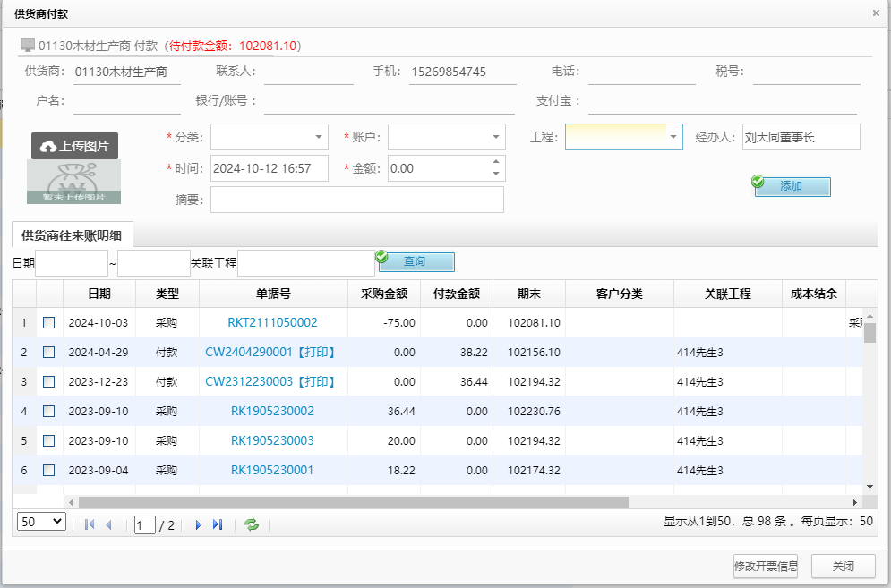Tick the checkbox on row 6
This screenshot has width=891, height=588.
point(49,470)
